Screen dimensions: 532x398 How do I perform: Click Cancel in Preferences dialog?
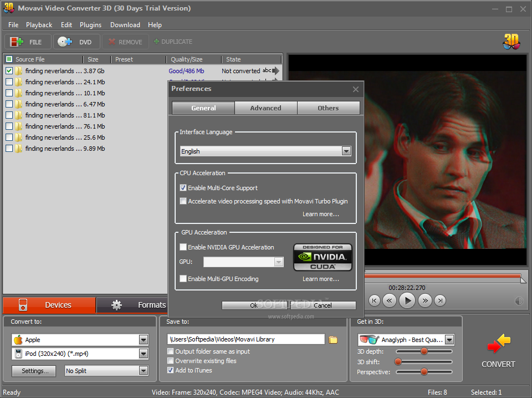pos(323,305)
